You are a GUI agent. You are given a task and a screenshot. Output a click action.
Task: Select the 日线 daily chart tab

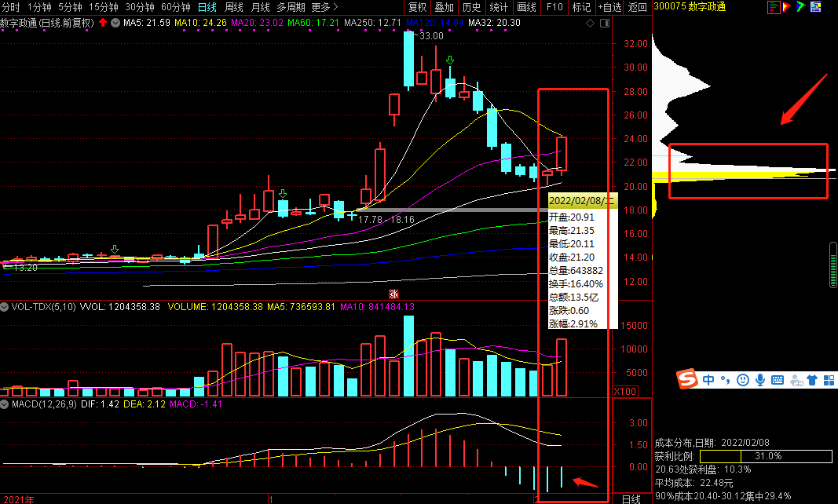coord(207,7)
